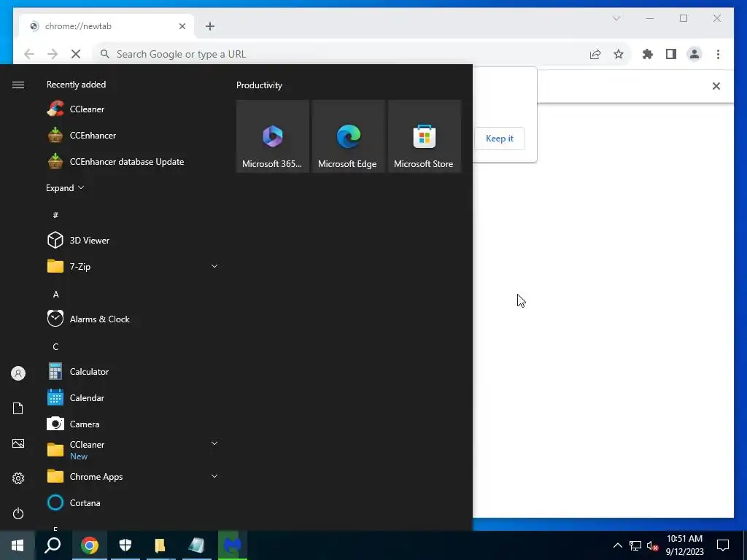Screen dimensions: 747x560
Task: Open the taskbar clock and date
Action: tap(684, 545)
